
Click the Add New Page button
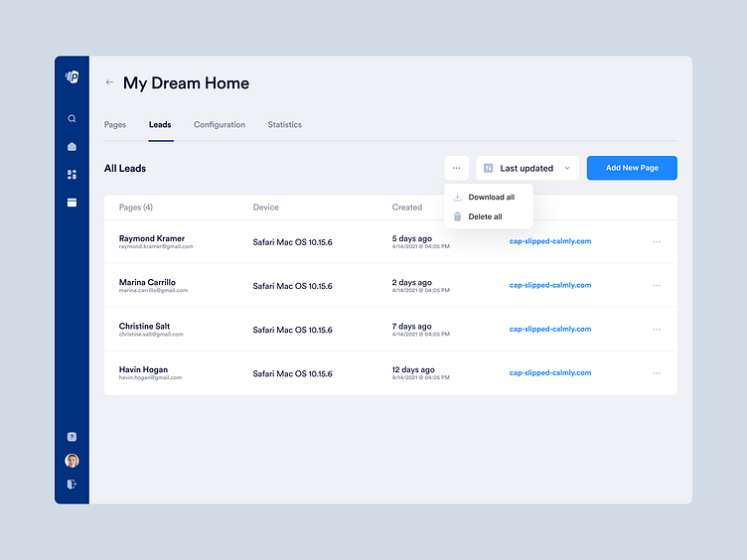(632, 168)
